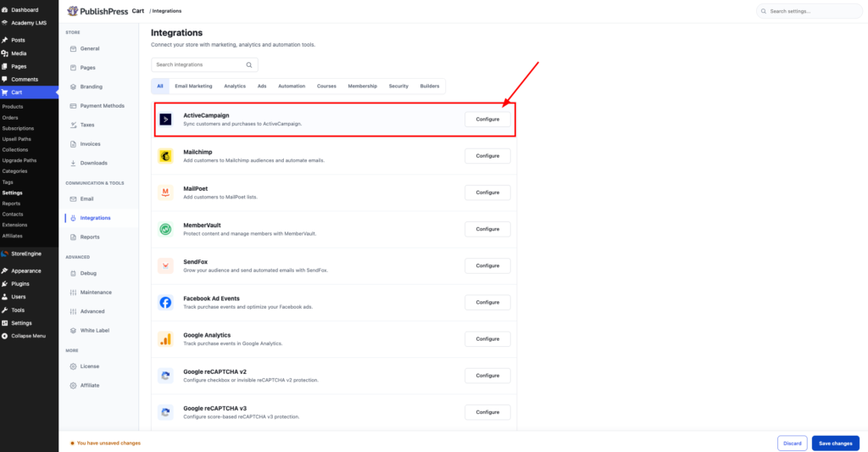The width and height of the screenshot is (868, 452).
Task: Switch to the Courses filter tab
Action: (326, 86)
